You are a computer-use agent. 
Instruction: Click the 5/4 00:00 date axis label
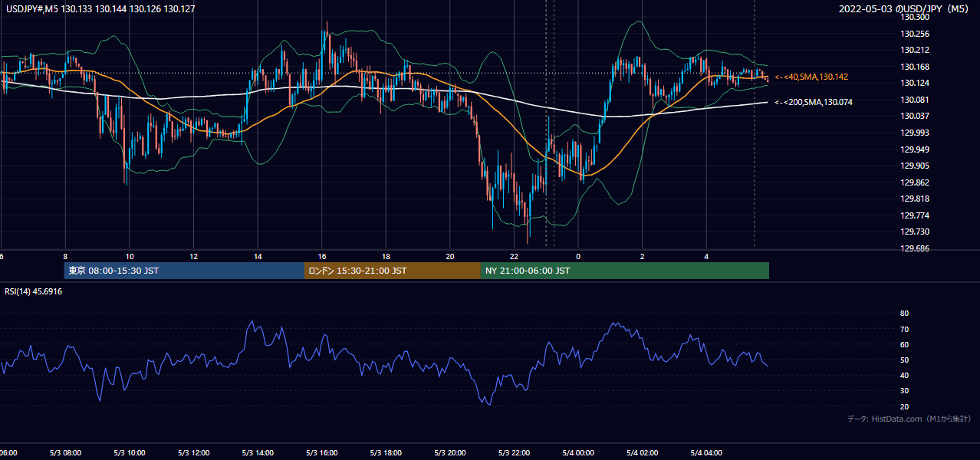pyautogui.click(x=579, y=452)
